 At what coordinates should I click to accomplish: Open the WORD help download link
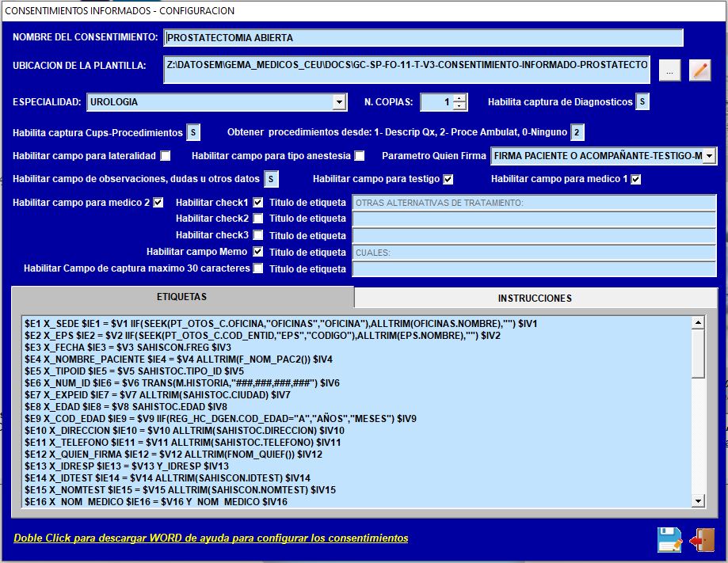[211, 538]
